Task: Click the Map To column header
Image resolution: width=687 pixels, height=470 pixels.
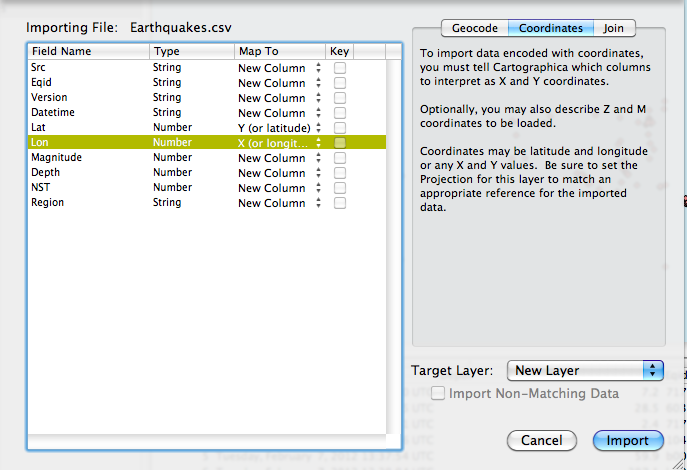Action: tap(278, 51)
